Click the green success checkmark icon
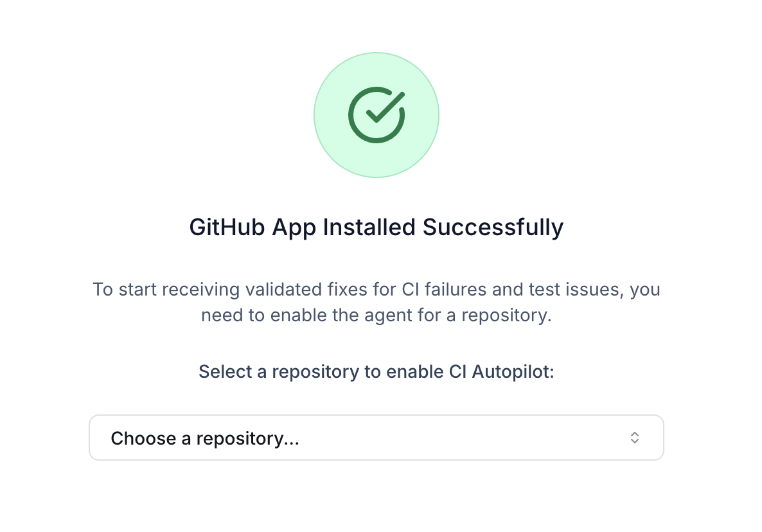762x532 pixels. coord(377,116)
